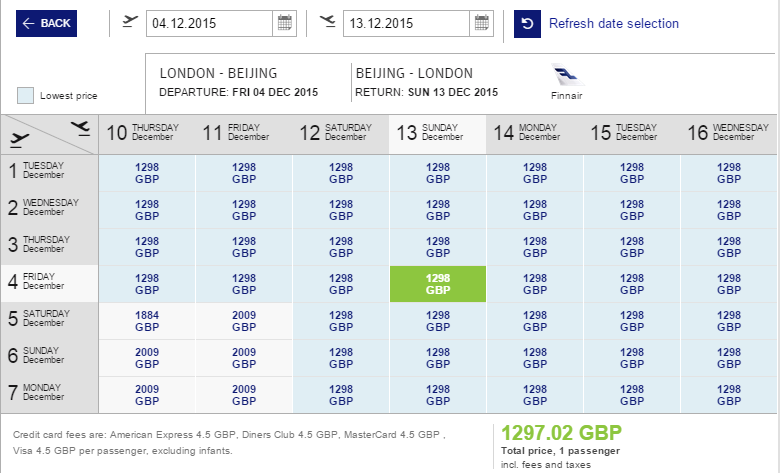Select 14 Monday December return column header

[535, 134]
